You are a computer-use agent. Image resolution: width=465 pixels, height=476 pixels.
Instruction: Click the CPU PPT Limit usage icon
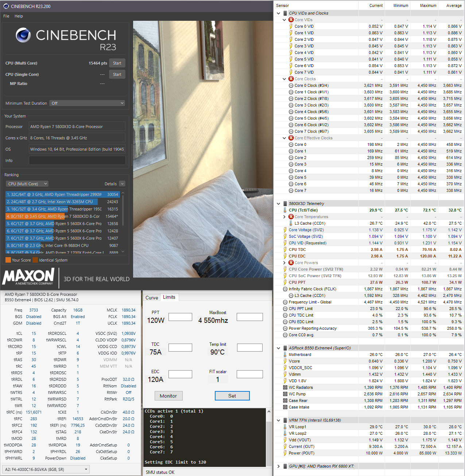point(285,309)
